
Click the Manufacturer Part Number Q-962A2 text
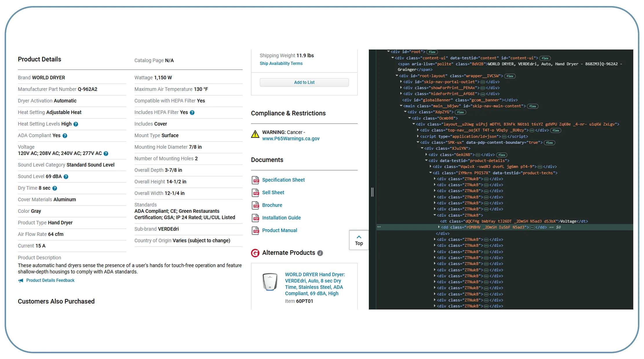(x=58, y=89)
